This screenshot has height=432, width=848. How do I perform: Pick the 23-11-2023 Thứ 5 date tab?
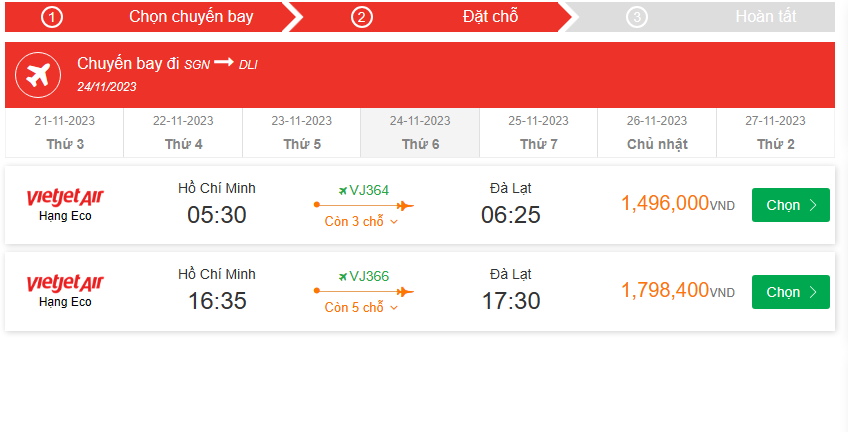click(302, 132)
